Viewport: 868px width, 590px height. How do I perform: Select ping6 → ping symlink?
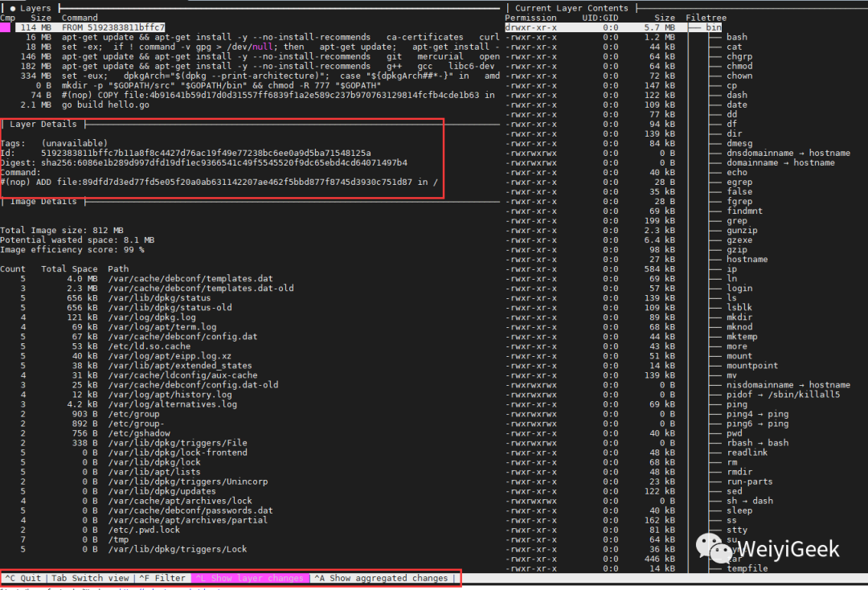(x=757, y=424)
